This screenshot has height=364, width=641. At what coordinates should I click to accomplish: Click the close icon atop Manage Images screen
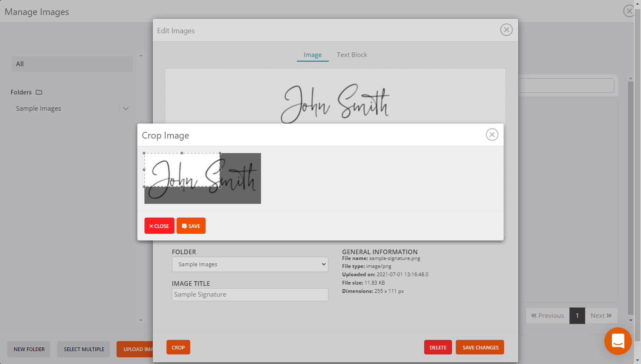(x=629, y=11)
